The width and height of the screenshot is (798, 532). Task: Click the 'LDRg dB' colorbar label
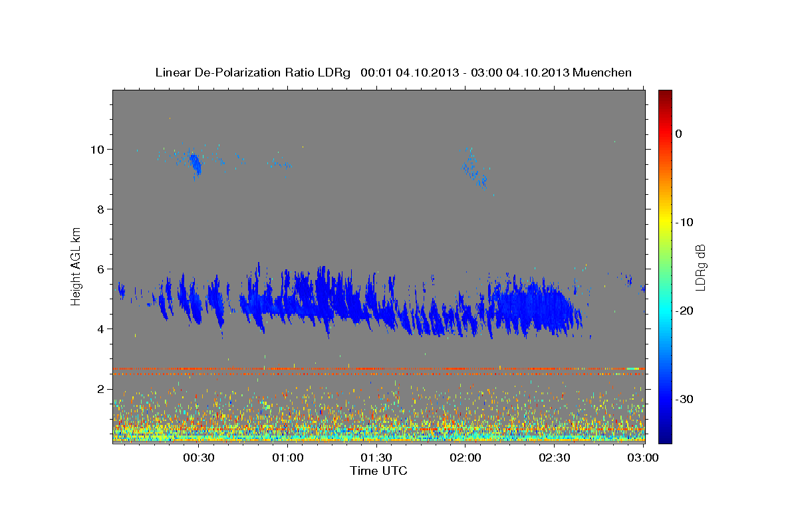point(700,267)
